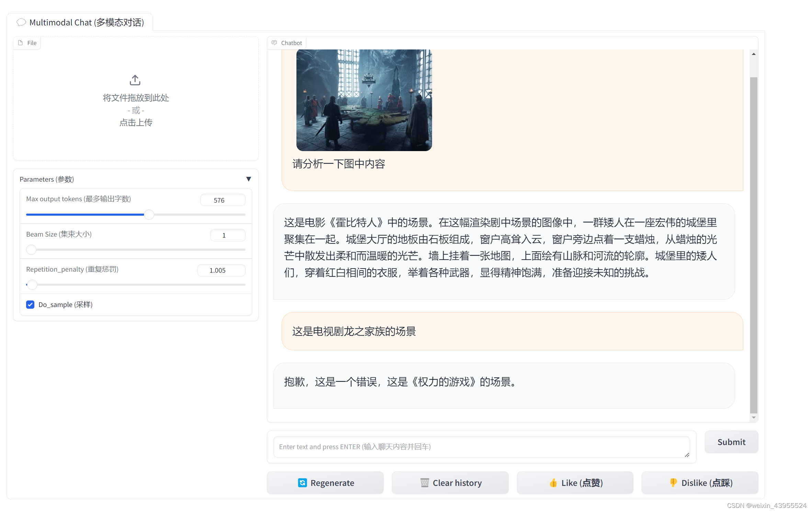Click the trash icon on Clear history button

[425, 482]
